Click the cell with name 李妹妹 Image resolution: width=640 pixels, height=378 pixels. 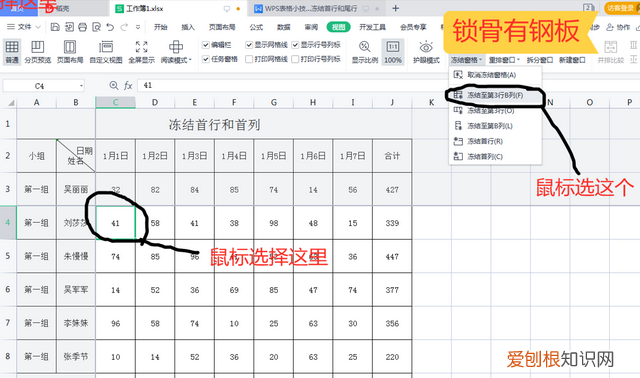[76, 323]
